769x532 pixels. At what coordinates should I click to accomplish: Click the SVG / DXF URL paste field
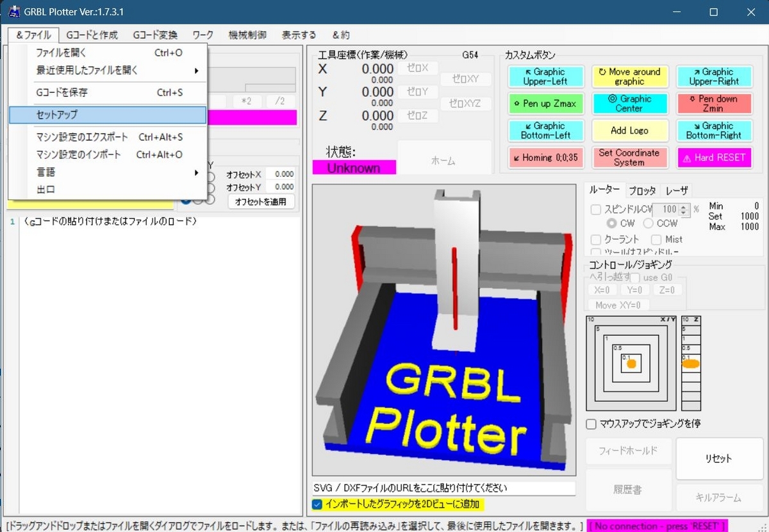pos(443,488)
